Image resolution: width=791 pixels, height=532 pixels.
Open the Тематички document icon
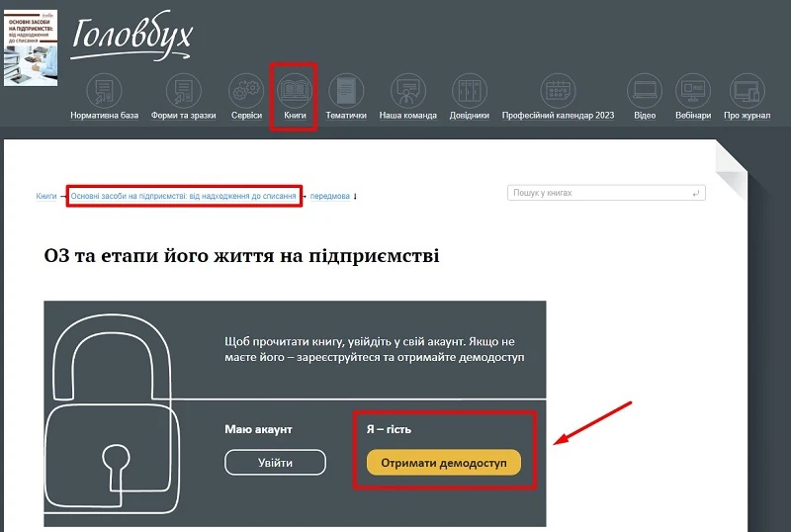click(346, 91)
